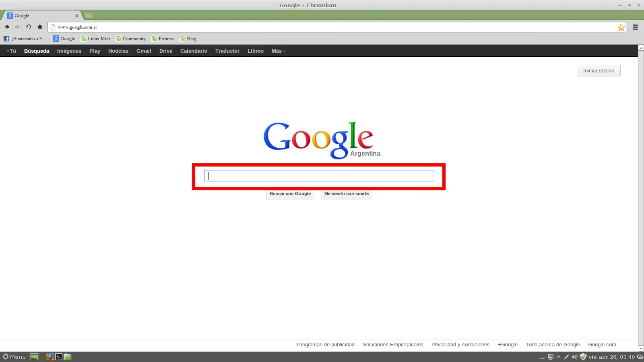Open the Forums bookmark

point(163,39)
